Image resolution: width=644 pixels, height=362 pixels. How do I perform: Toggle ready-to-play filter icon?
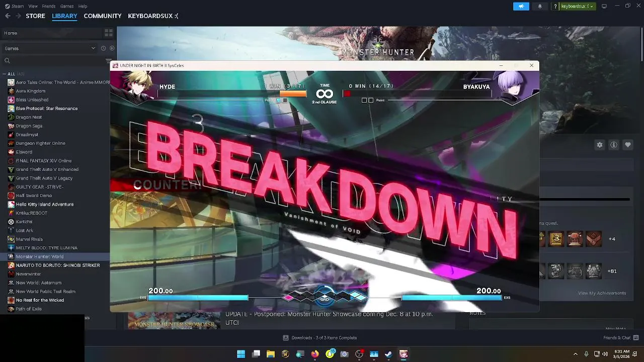[112, 48]
